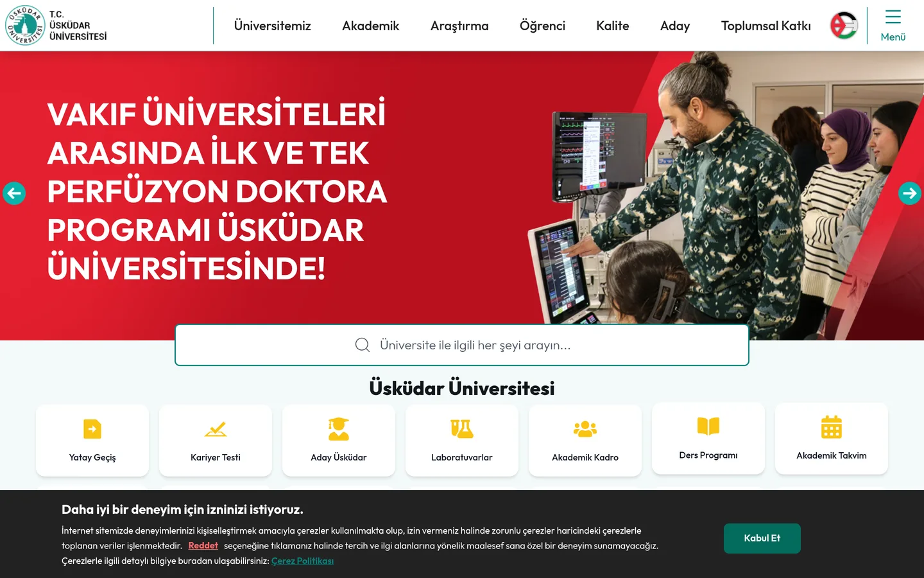The image size is (924, 578).
Task: Click the Palestine flag circular icon
Action: (x=844, y=26)
